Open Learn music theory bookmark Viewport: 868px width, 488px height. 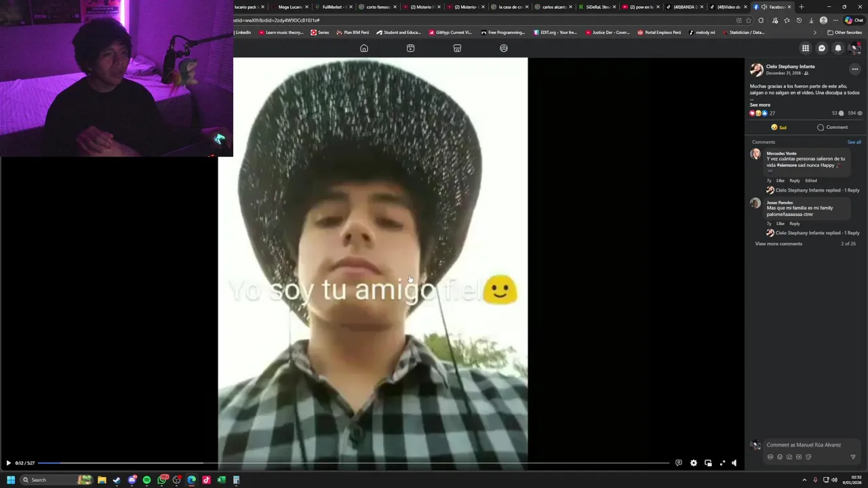pyautogui.click(x=281, y=33)
